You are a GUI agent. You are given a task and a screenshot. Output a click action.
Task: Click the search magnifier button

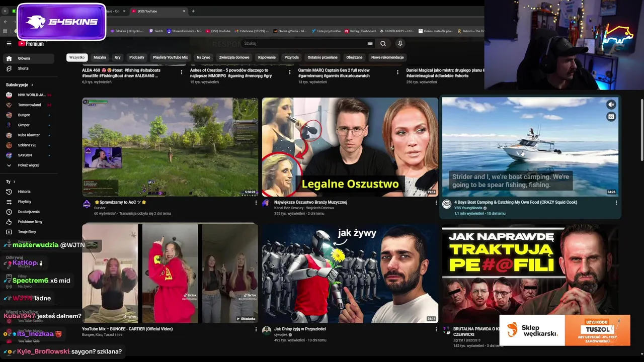click(x=383, y=44)
